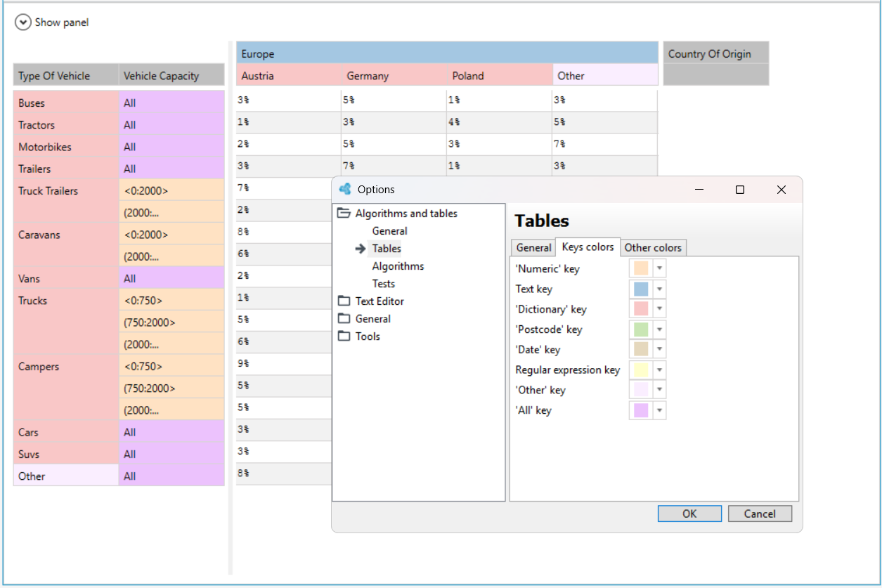Select the Tables tree item
Image resolution: width=882 pixels, height=588 pixels.
tap(387, 249)
